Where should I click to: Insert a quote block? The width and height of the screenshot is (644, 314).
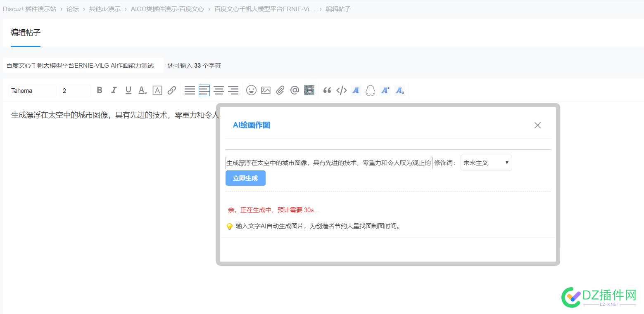point(327,90)
